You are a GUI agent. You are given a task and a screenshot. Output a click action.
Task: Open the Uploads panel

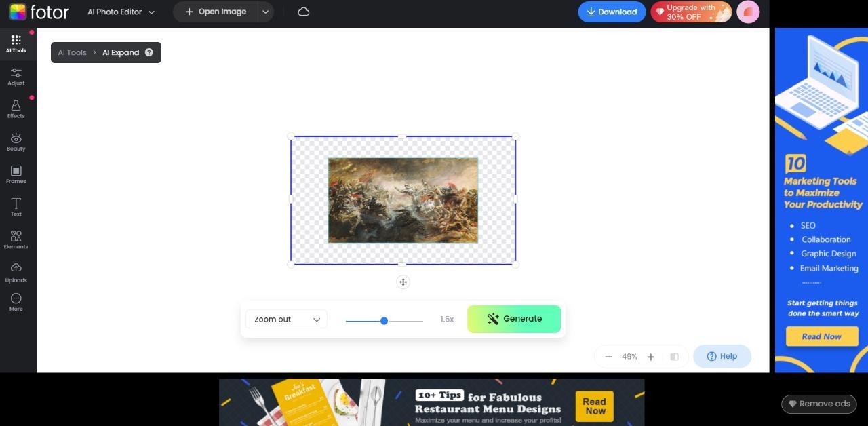(x=16, y=273)
